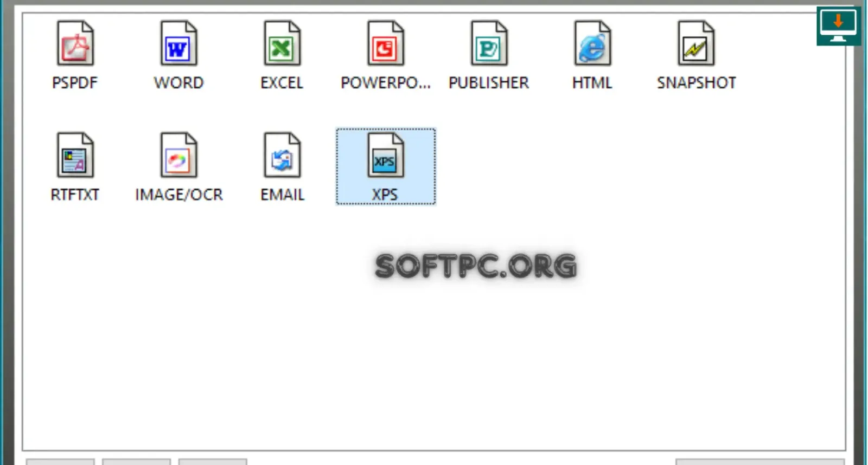Choose the IMAGE/OCR conversion icon
The image size is (868, 465).
tap(178, 156)
